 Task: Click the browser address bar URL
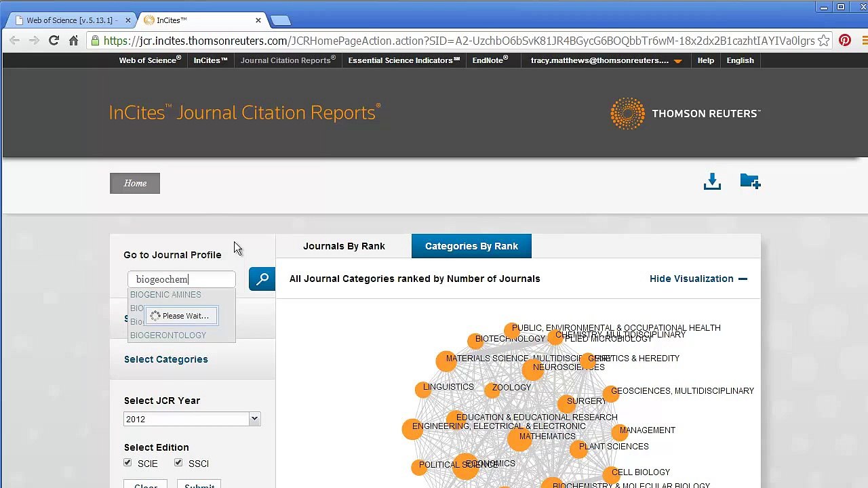tap(459, 41)
